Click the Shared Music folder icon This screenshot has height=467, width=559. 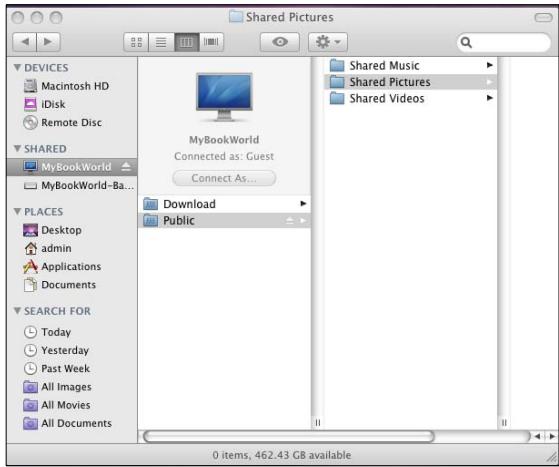click(337, 65)
